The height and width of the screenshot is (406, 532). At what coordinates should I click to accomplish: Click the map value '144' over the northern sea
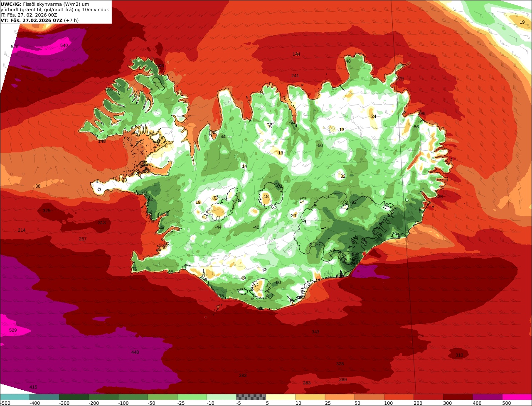pyautogui.click(x=296, y=54)
